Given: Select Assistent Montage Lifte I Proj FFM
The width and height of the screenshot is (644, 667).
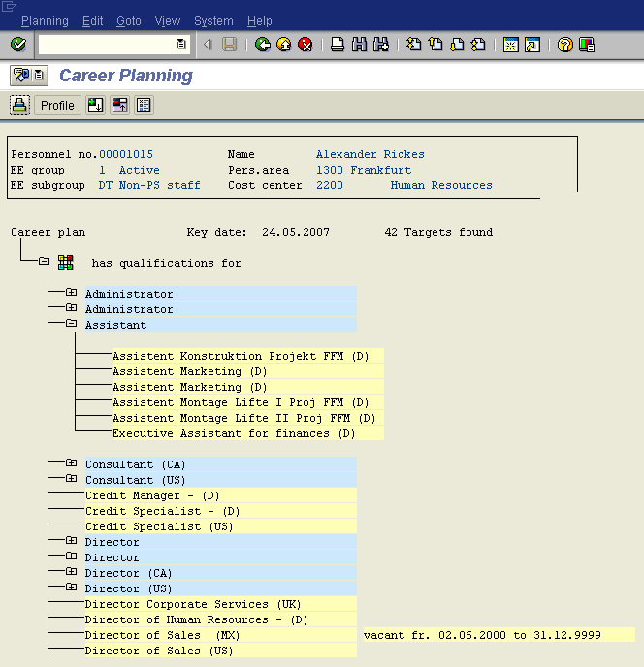Looking at the screenshot, I should click(x=247, y=402).
